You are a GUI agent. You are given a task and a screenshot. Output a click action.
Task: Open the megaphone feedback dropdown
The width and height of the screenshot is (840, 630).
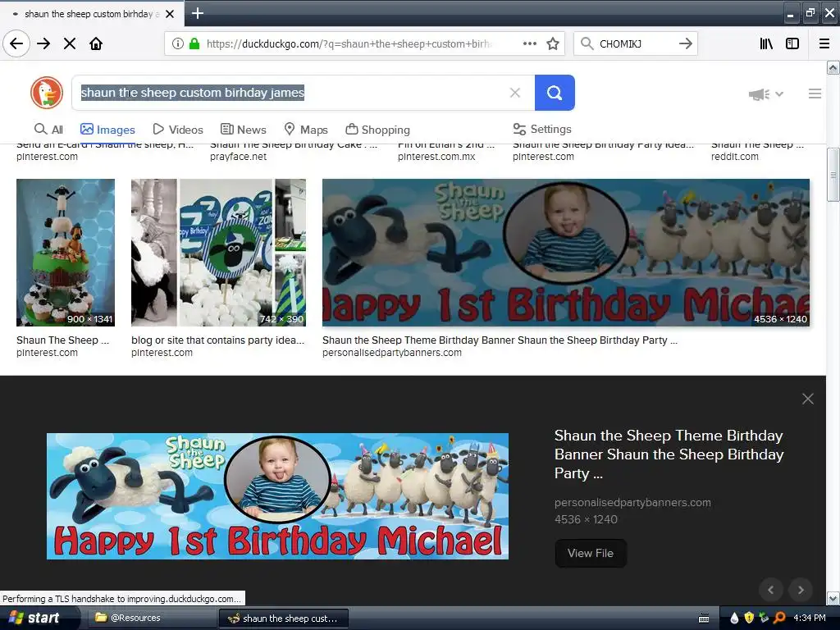point(765,94)
